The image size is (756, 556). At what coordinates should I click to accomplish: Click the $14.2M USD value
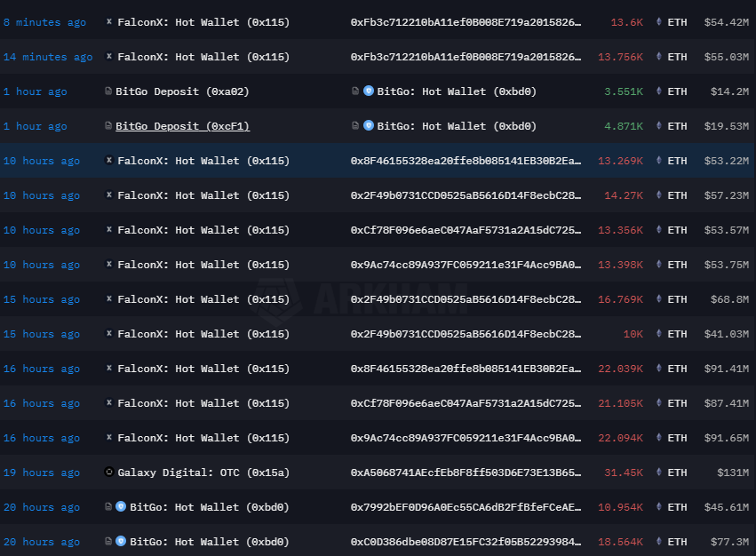(x=730, y=91)
